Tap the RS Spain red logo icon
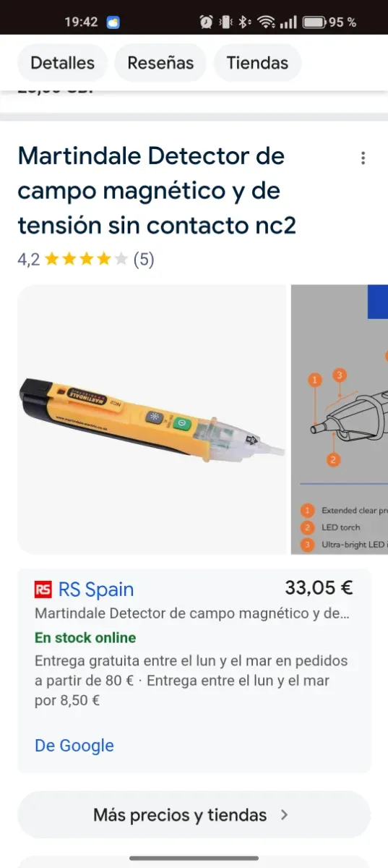This screenshot has height=868, width=388. point(43,590)
